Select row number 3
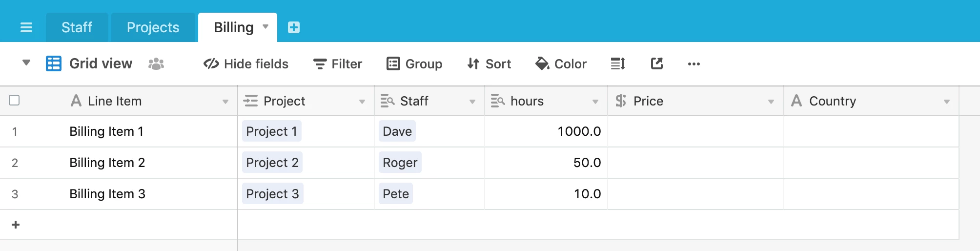Viewport: 980px width, 251px height. 15,194
